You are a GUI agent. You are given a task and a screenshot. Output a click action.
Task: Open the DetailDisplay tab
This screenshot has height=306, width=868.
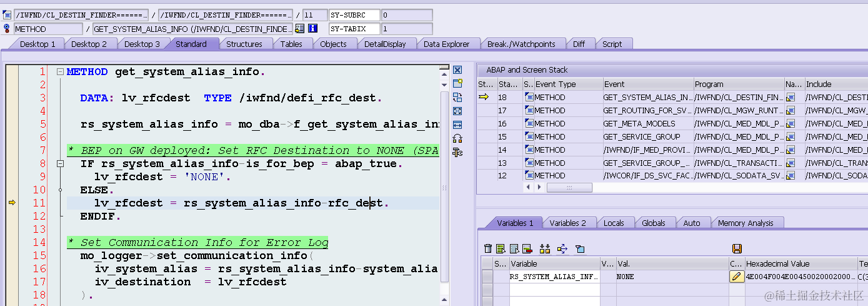click(x=385, y=44)
